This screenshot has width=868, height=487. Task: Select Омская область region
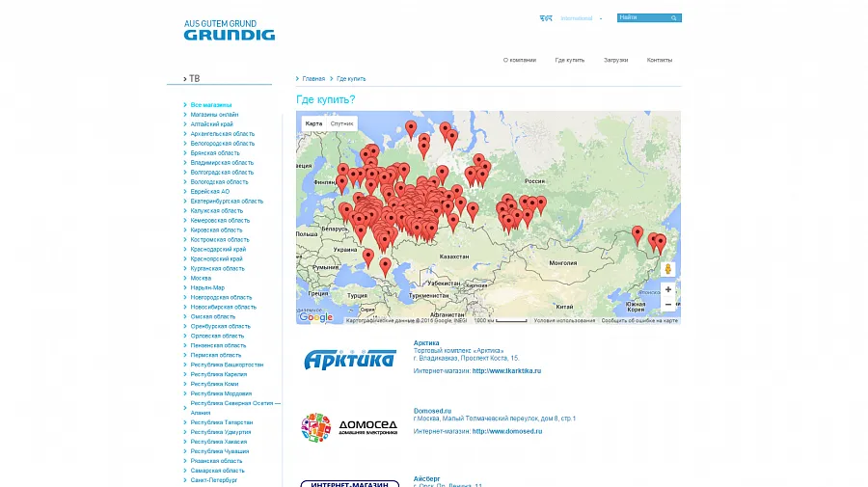212,316
